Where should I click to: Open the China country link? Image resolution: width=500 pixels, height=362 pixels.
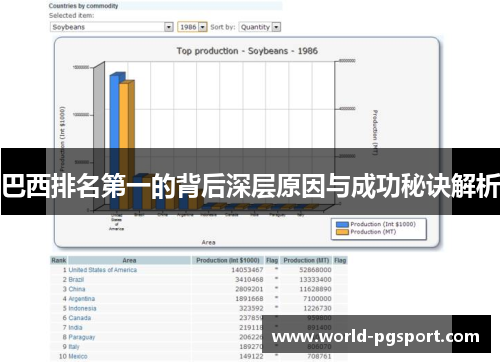[77, 289]
